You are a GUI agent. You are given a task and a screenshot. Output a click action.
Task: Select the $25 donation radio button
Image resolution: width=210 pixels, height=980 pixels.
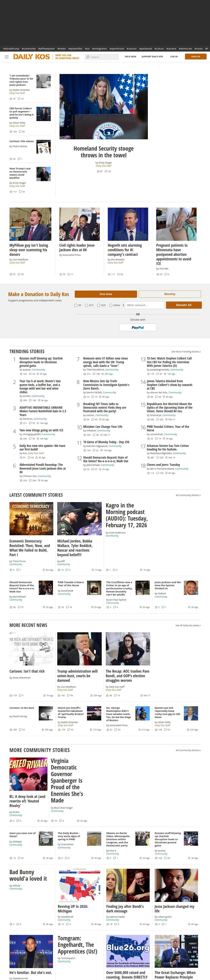pos(99,305)
